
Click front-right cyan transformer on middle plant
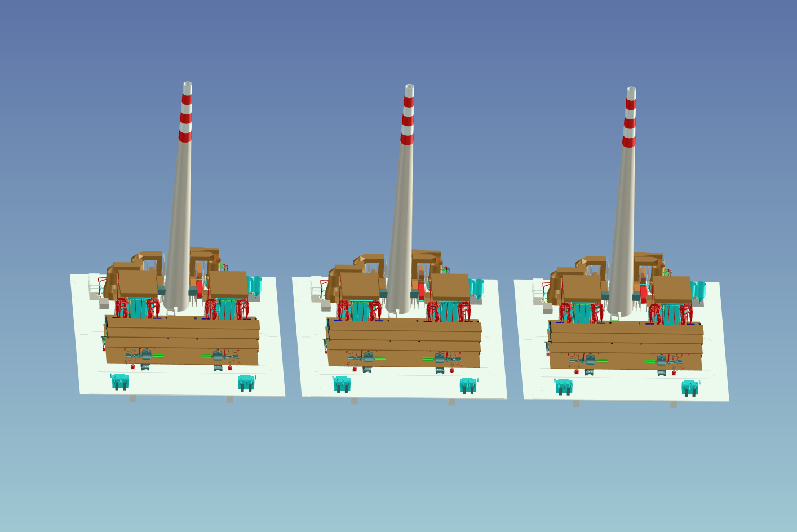468,385
